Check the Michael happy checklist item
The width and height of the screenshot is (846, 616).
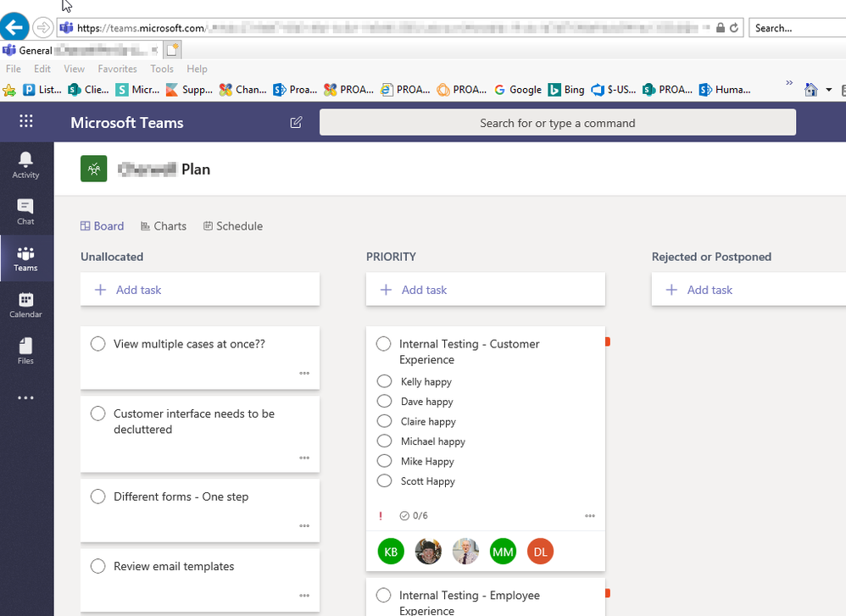tap(384, 441)
